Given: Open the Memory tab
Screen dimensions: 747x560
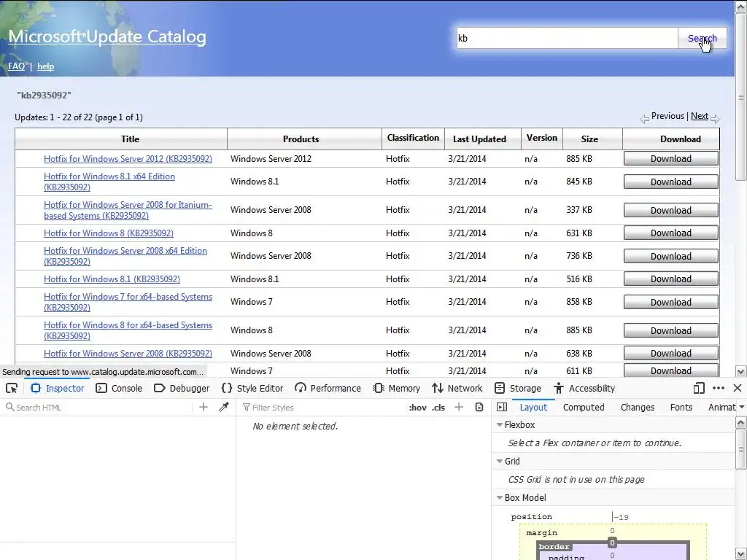Looking at the screenshot, I should (397, 388).
